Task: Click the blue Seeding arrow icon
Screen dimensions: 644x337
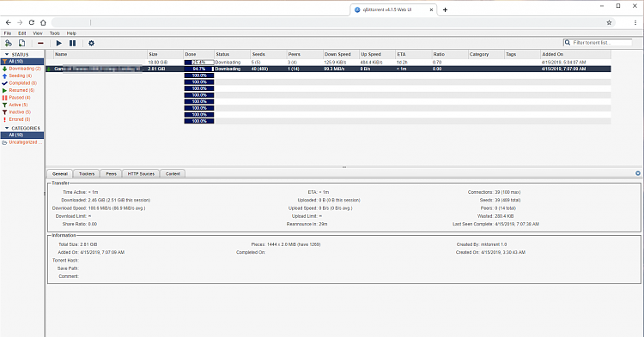Action: point(5,75)
